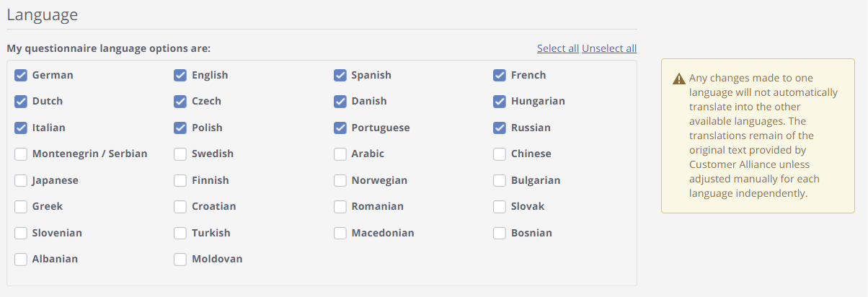Uncheck the German language checkbox
This screenshot has width=868, height=297.
(21, 75)
